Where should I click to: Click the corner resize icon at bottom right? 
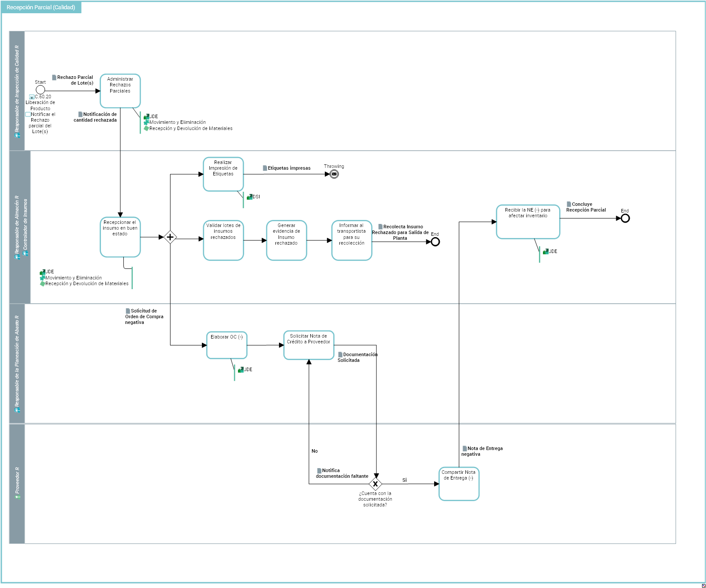[x=703, y=585]
